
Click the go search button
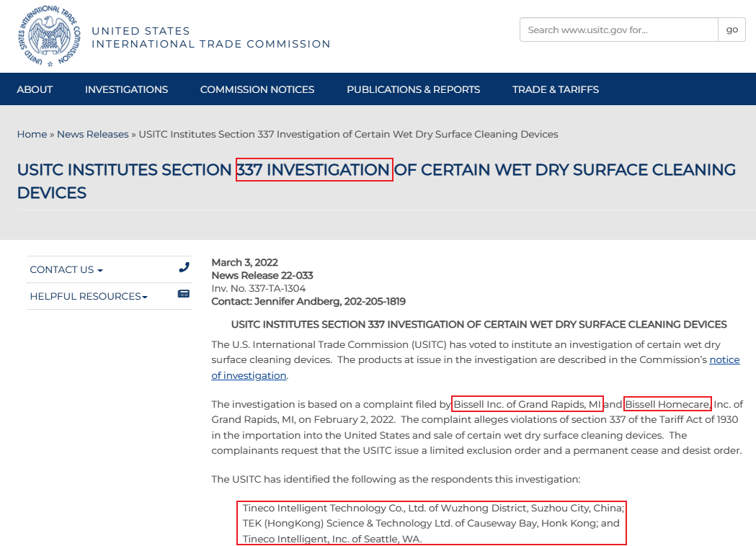[732, 30]
